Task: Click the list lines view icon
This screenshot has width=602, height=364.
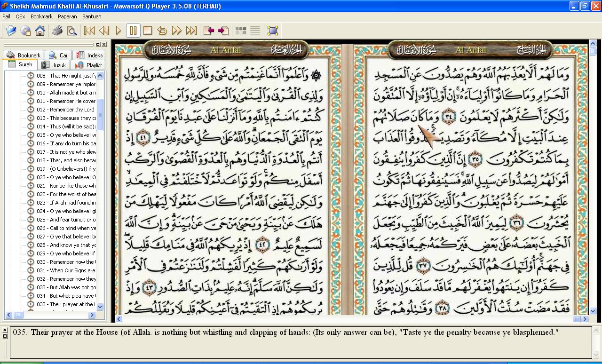Action: (255, 31)
